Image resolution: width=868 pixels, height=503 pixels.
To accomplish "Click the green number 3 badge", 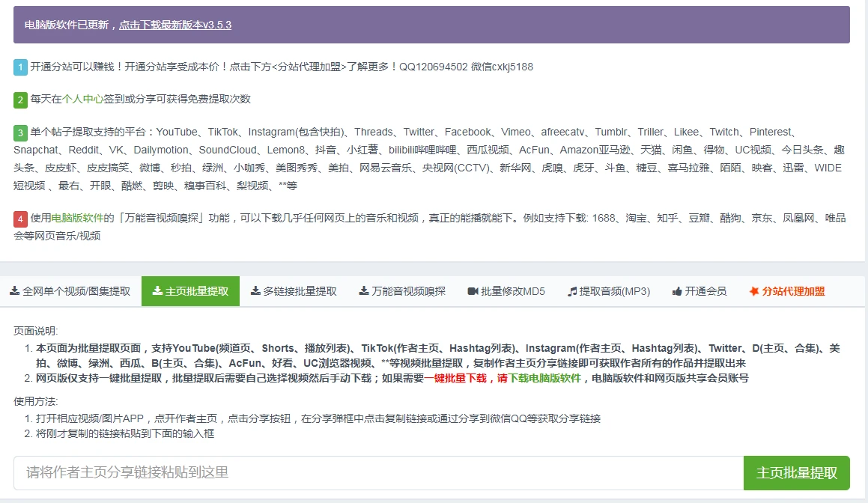I will click(20, 132).
